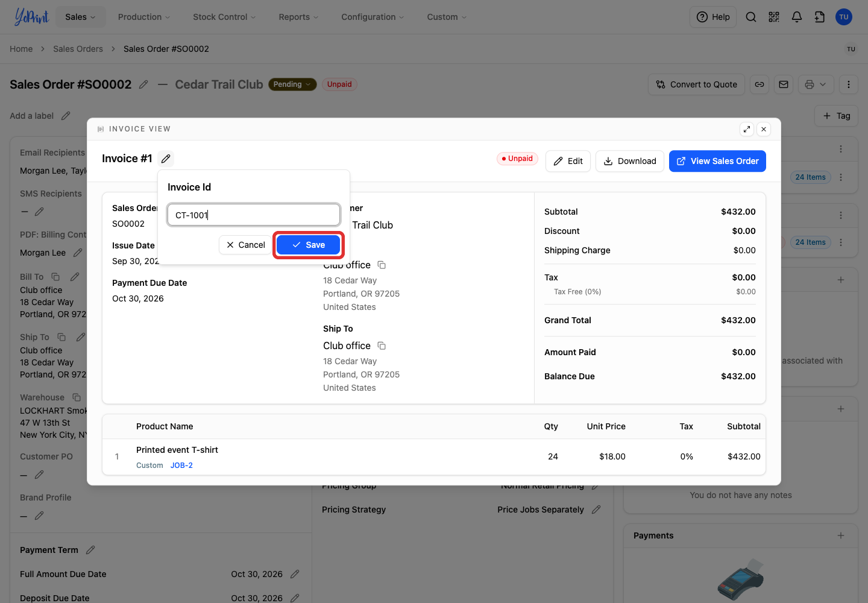868x603 pixels.
Task: Click the Edit invoice button
Action: tap(568, 161)
